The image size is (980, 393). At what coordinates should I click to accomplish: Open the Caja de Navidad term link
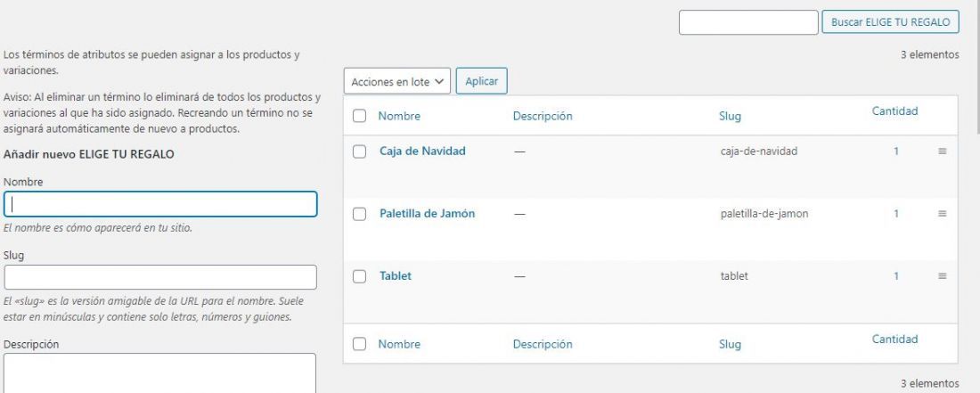tap(422, 151)
